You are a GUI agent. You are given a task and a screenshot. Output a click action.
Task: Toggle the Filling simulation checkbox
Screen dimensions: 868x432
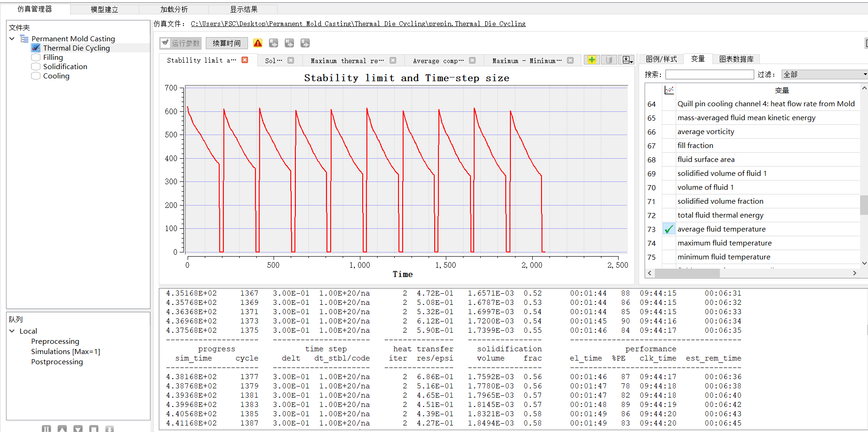tap(36, 57)
